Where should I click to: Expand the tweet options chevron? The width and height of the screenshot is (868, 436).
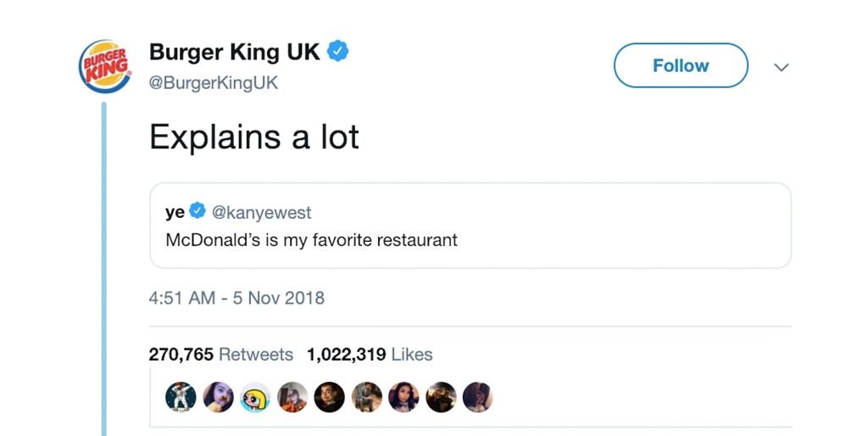point(781,68)
